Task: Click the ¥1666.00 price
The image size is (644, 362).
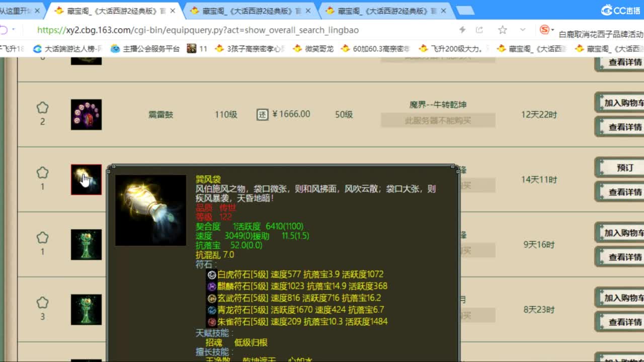Action: [291, 114]
